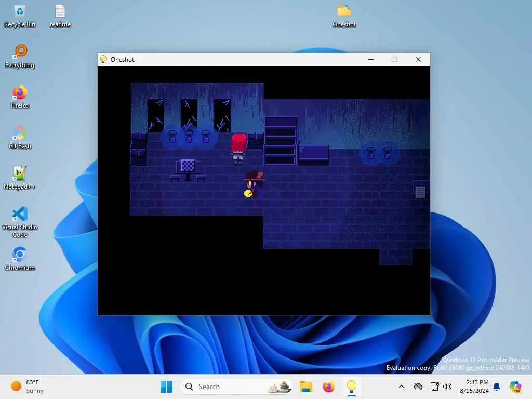The image size is (532, 399).
Task: Open the Recycle Bin desktop icon
Action: coord(20,16)
